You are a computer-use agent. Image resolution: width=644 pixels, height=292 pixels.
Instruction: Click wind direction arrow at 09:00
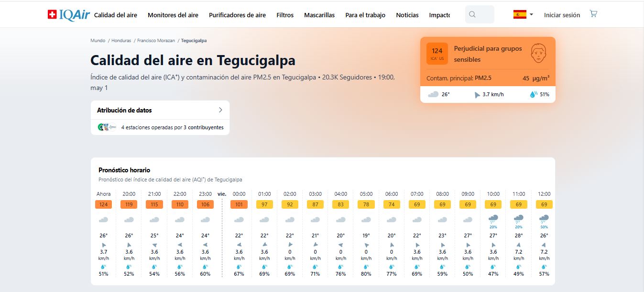tap(468, 245)
